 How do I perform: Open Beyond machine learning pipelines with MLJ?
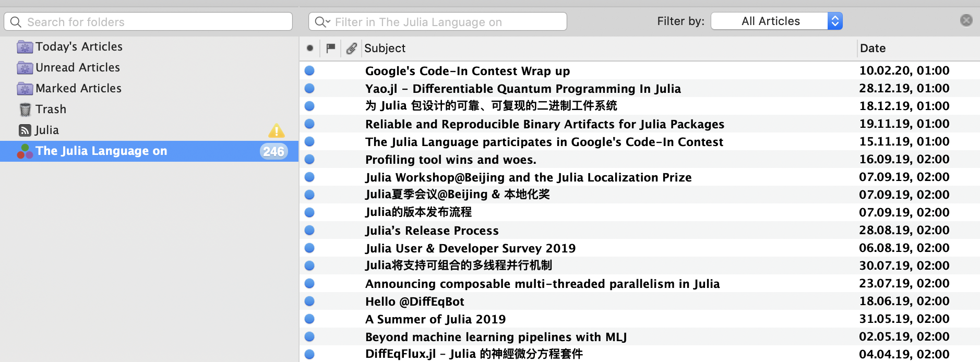496,337
